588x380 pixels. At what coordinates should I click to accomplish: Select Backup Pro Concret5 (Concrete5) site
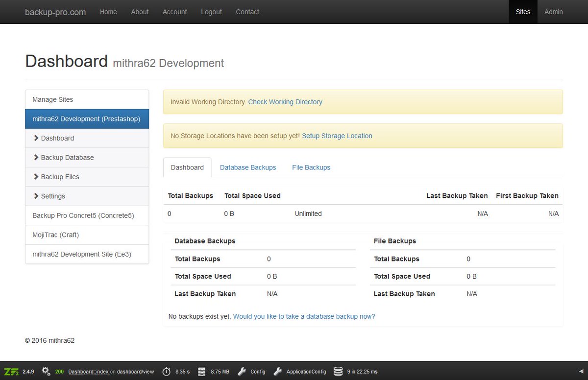pos(87,215)
